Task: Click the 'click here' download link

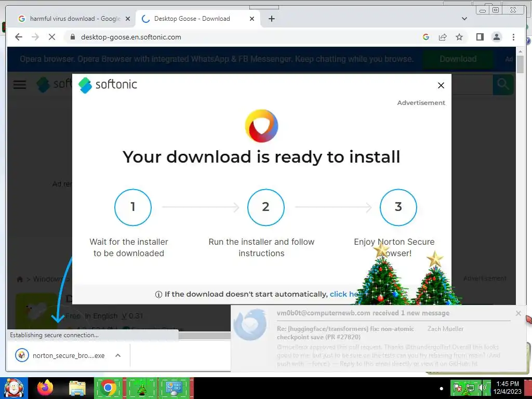Action: click(x=344, y=294)
